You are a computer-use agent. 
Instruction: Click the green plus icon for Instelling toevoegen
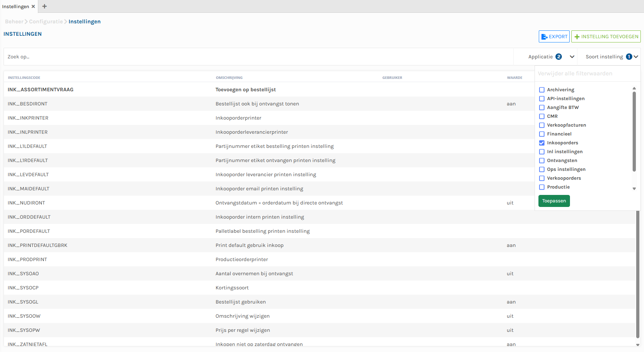(577, 37)
